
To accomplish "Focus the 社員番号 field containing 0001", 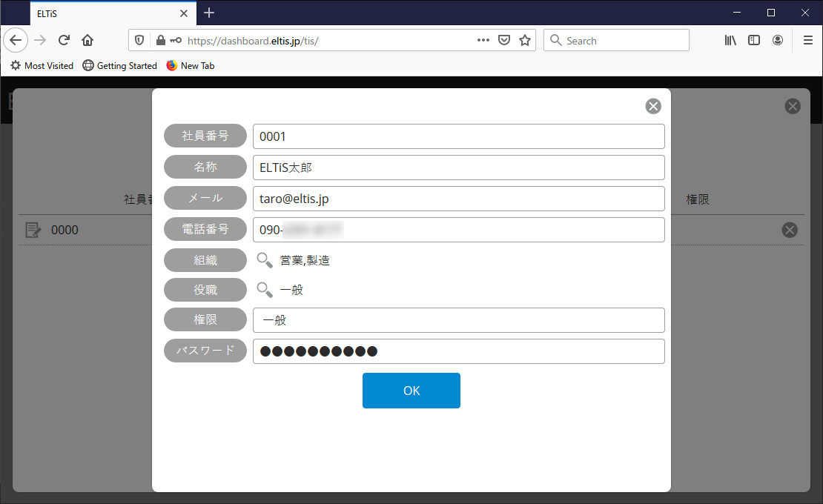I will pyautogui.click(x=459, y=136).
